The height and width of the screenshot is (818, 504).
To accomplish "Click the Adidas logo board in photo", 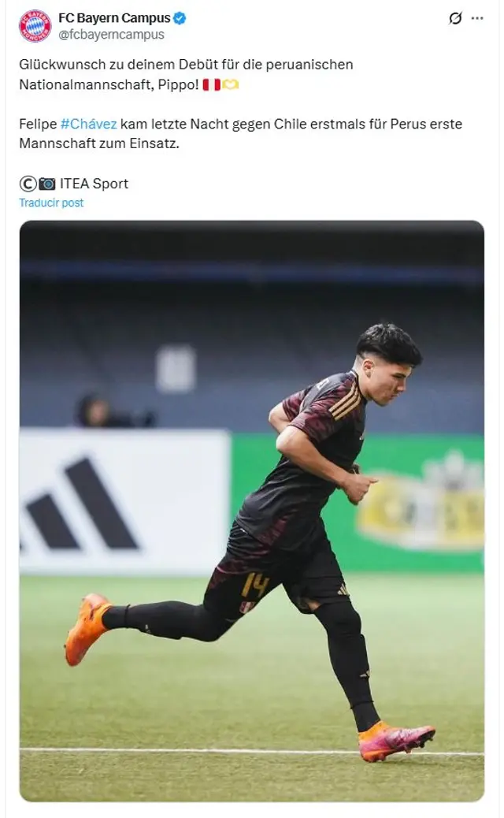I will [x=124, y=503].
